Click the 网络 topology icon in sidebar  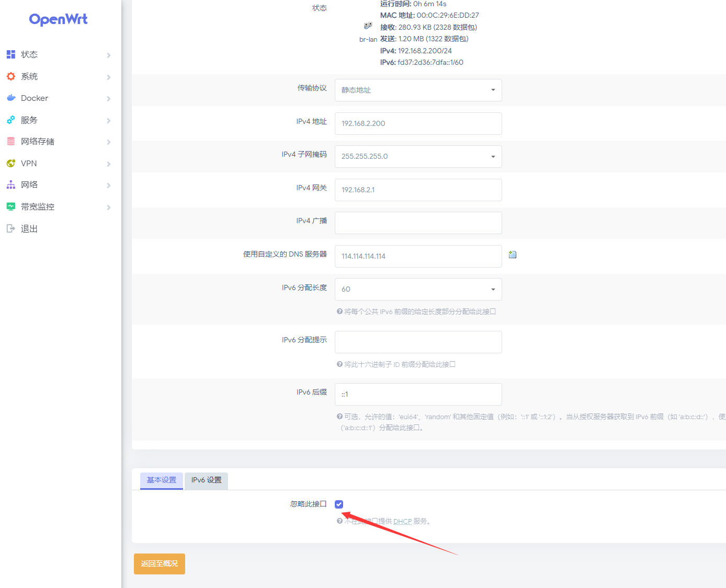pos(11,185)
